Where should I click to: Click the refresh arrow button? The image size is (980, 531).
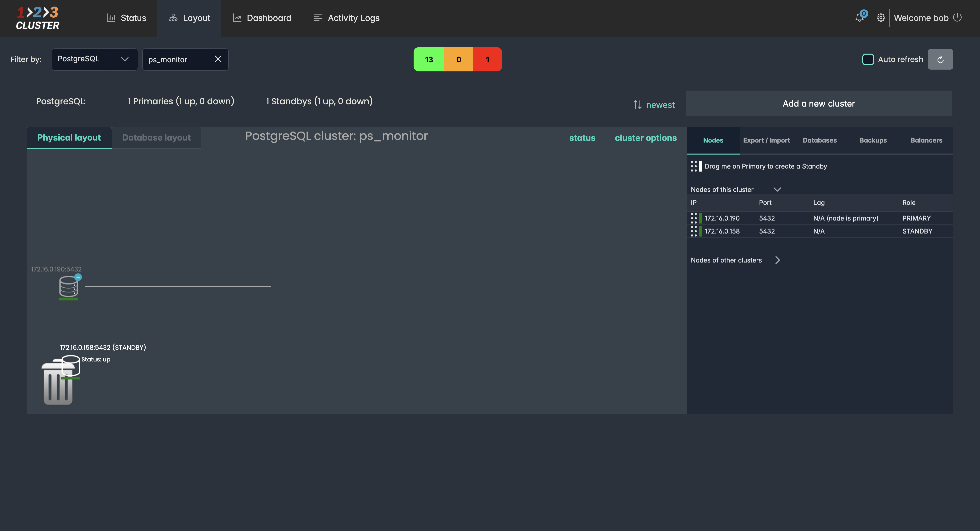click(940, 59)
